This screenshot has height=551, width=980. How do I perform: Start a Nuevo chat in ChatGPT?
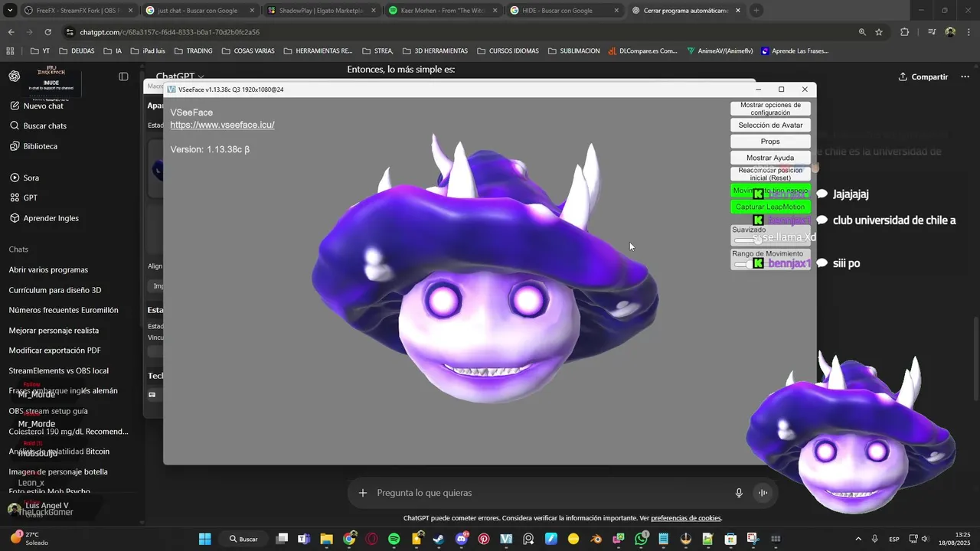[x=37, y=106]
